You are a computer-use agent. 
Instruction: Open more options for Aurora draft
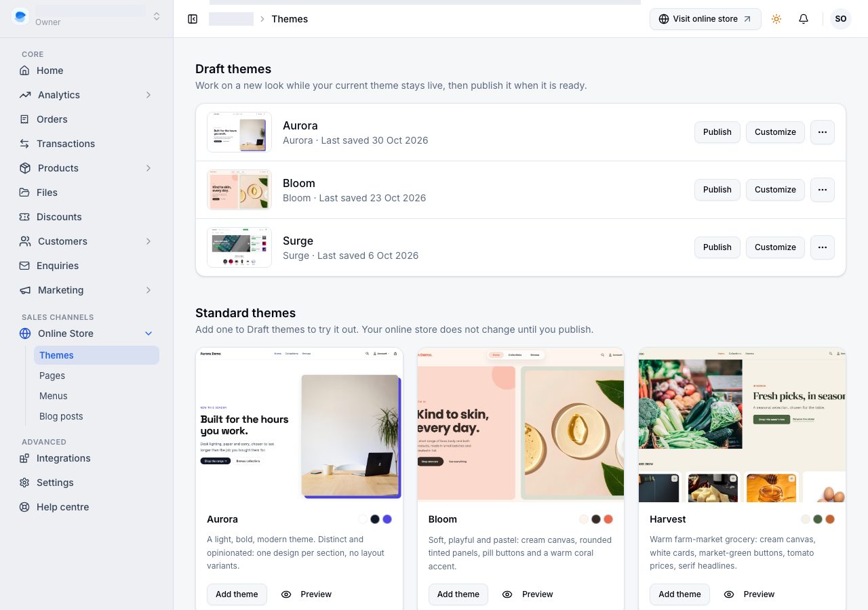tap(823, 132)
